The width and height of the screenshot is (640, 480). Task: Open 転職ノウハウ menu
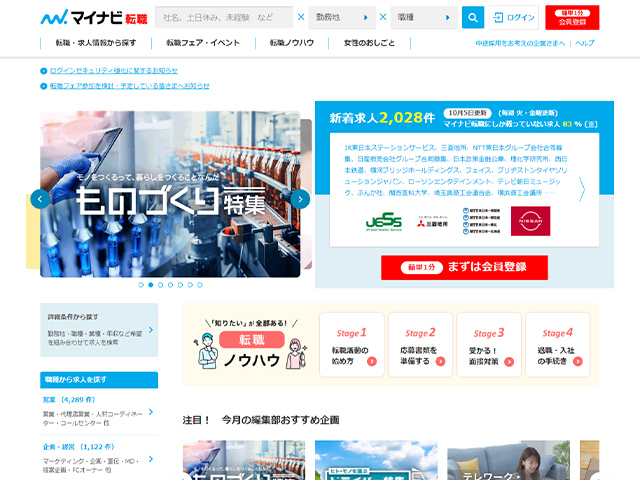tap(292, 43)
